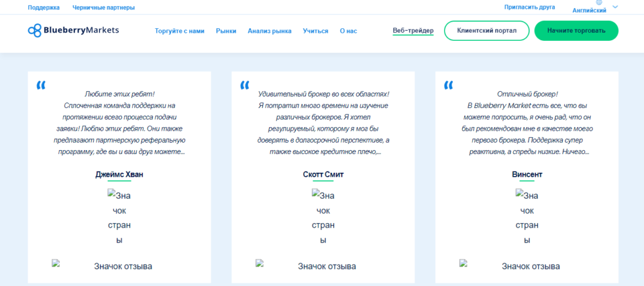644x286 pixels.
Task: Open the Рынки menu
Action: [226, 31]
